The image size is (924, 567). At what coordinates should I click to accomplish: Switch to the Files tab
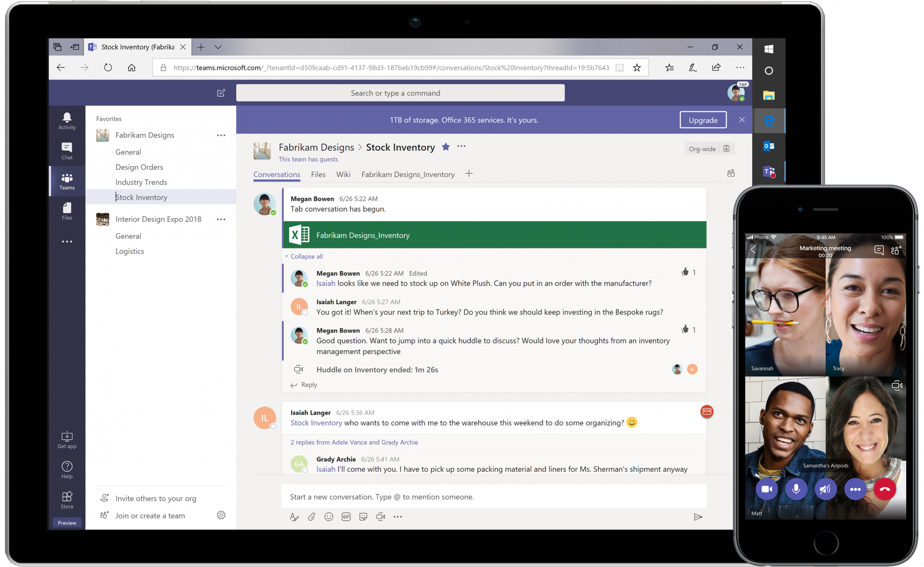point(318,174)
